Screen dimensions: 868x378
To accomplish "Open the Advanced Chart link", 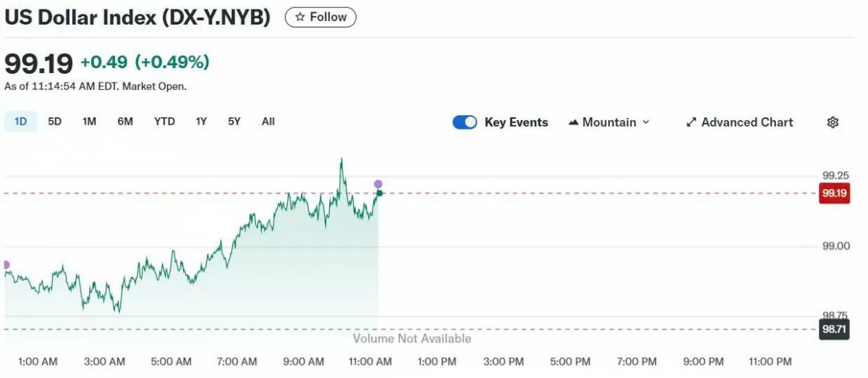I will pos(746,122).
